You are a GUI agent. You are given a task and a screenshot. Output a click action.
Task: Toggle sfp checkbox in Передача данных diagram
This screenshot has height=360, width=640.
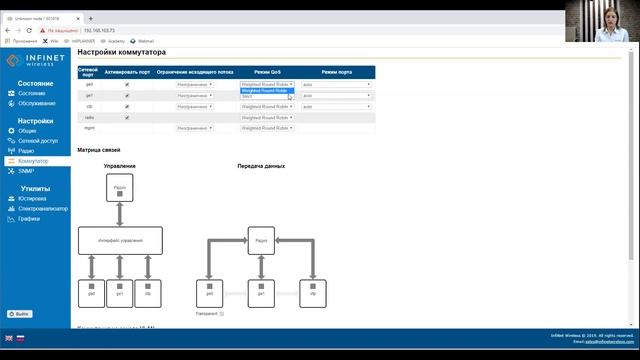[x=313, y=286]
